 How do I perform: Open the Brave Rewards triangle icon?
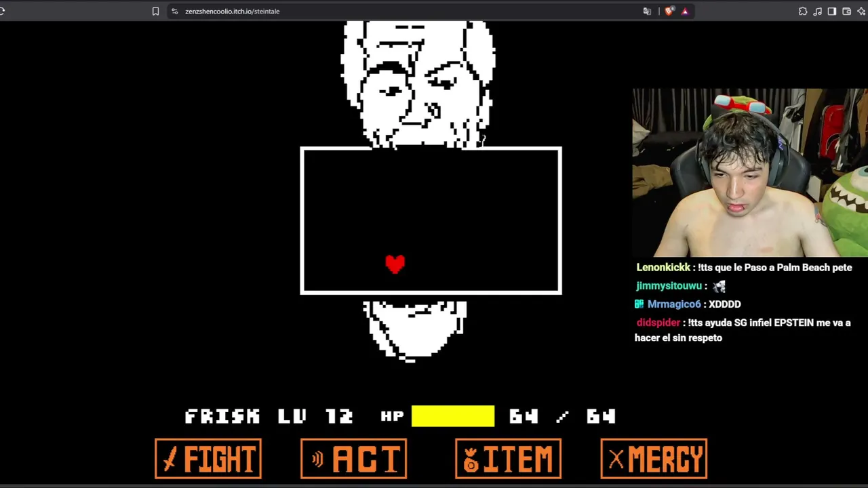[x=685, y=11]
